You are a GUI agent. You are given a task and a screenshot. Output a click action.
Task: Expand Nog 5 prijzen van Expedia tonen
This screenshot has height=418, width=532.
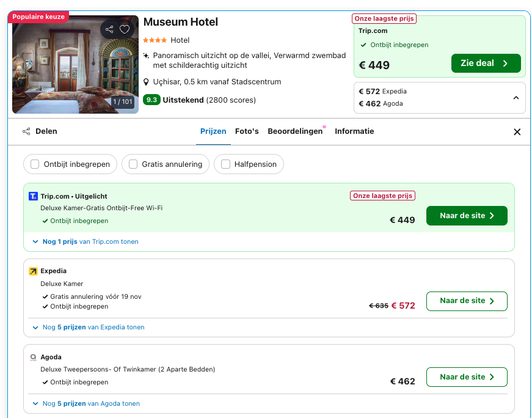point(90,328)
